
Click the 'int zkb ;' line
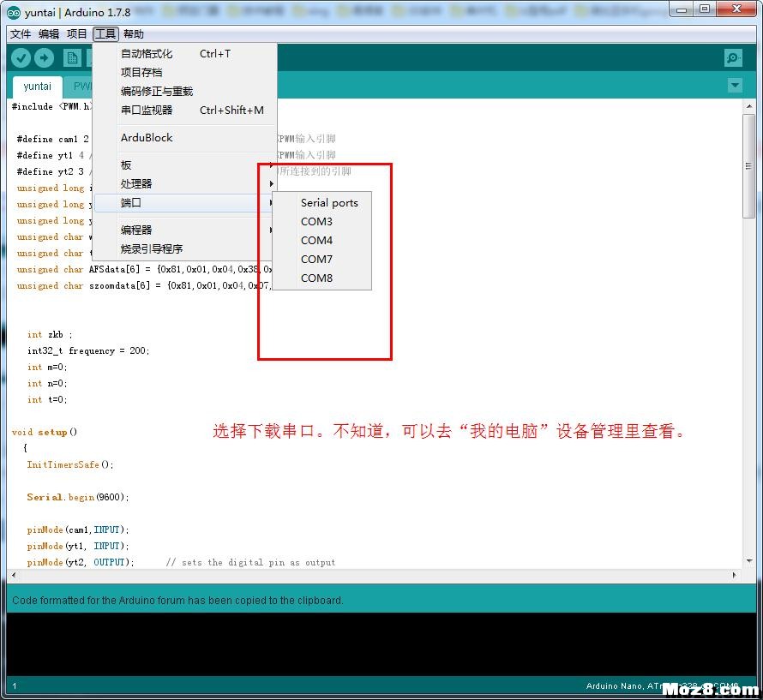coord(50,335)
